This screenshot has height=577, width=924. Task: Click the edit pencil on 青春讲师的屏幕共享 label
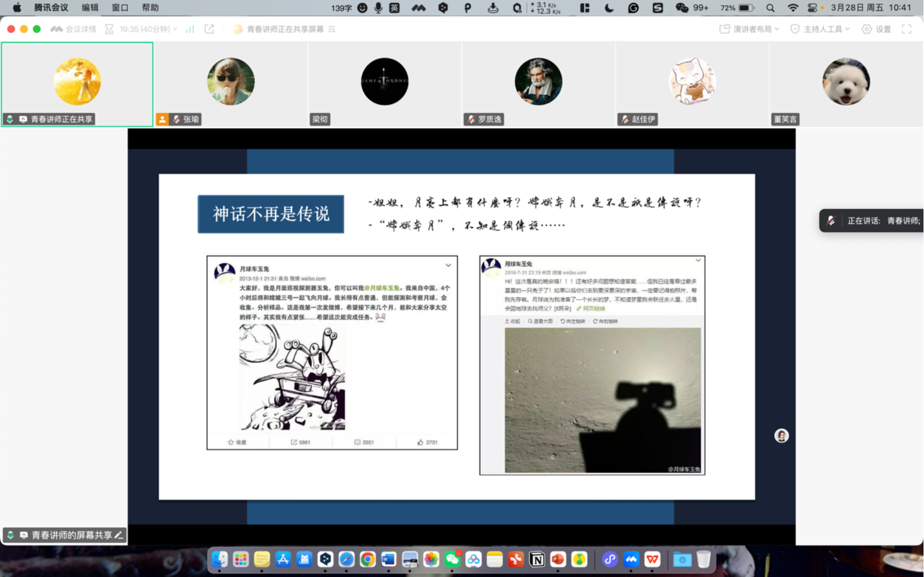119,535
